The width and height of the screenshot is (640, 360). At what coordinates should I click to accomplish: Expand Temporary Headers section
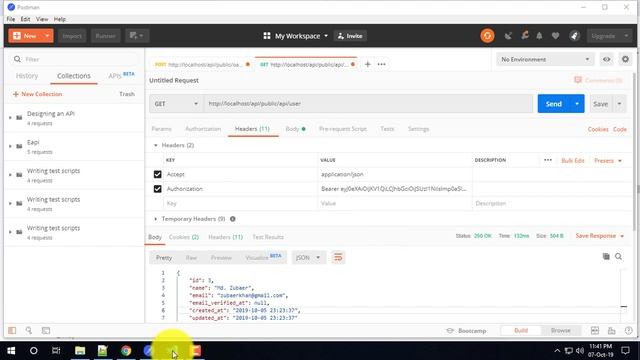point(156,219)
